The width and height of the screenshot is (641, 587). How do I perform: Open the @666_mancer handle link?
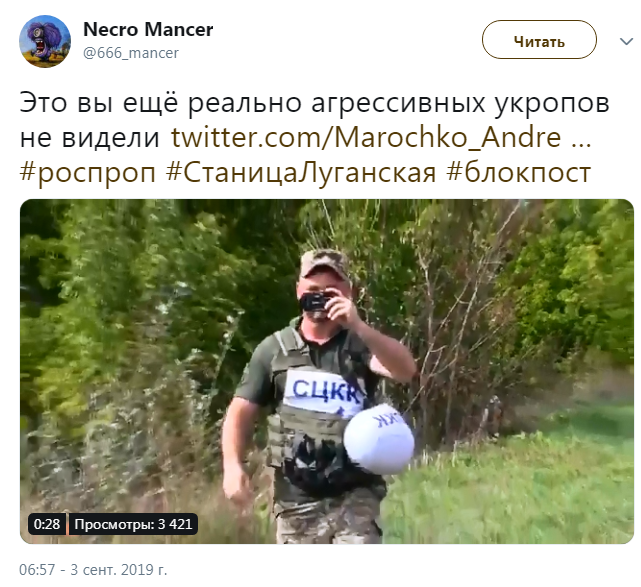(x=131, y=53)
